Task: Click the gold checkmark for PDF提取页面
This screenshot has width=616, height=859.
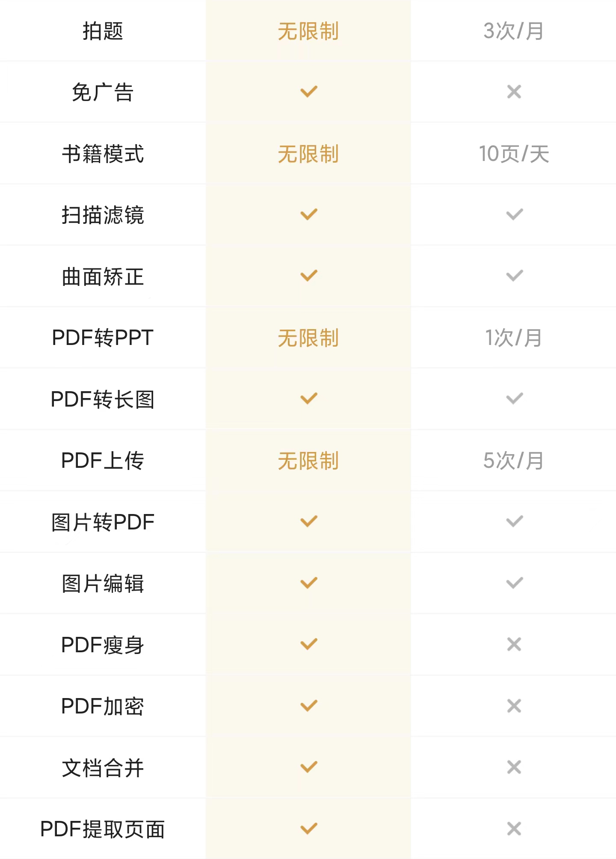Action: [x=308, y=828]
